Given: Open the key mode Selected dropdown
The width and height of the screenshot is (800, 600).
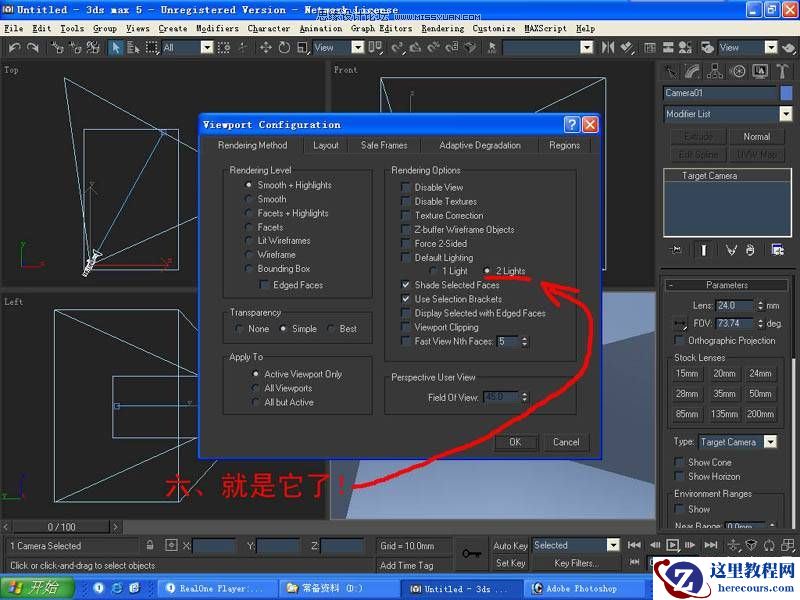Looking at the screenshot, I should click(x=613, y=545).
